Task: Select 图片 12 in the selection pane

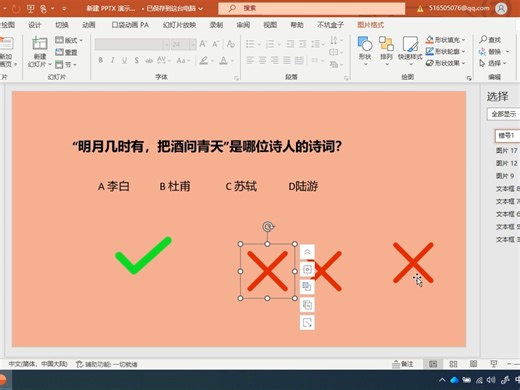Action: (507, 163)
